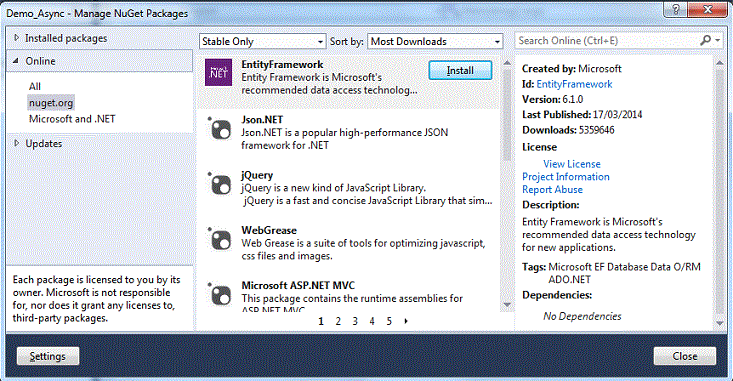Click the help question mark icon

(x=676, y=9)
